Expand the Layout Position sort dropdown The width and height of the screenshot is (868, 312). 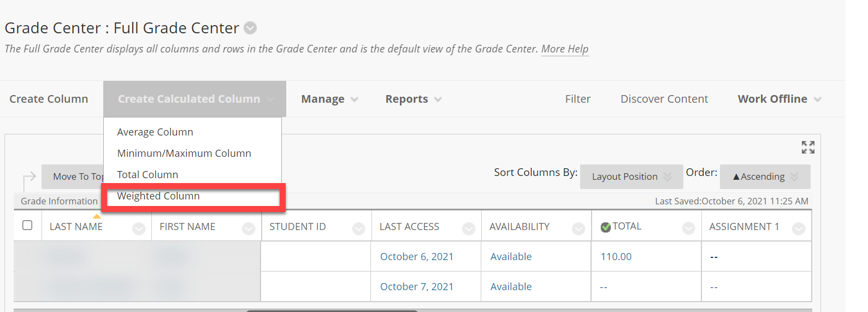click(x=631, y=176)
